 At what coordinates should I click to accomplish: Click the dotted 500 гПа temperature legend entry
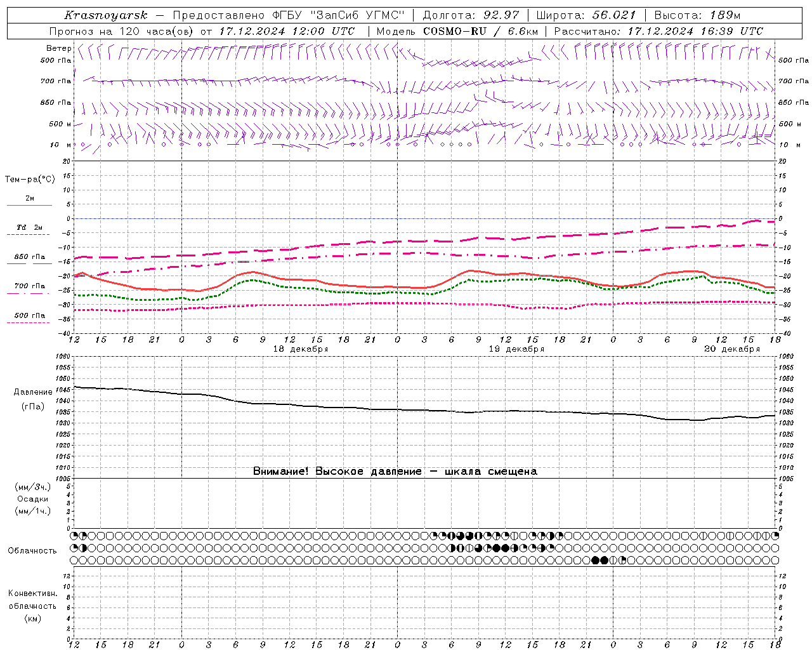tap(29, 318)
